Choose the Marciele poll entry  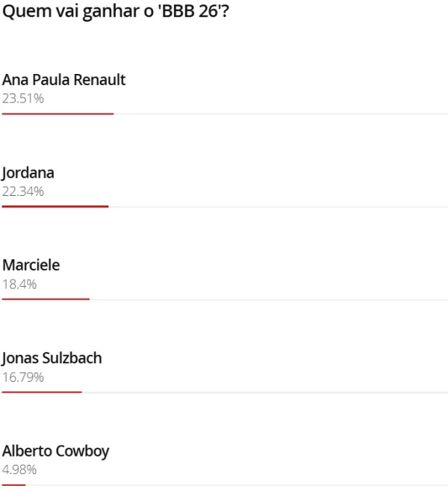click(31, 265)
